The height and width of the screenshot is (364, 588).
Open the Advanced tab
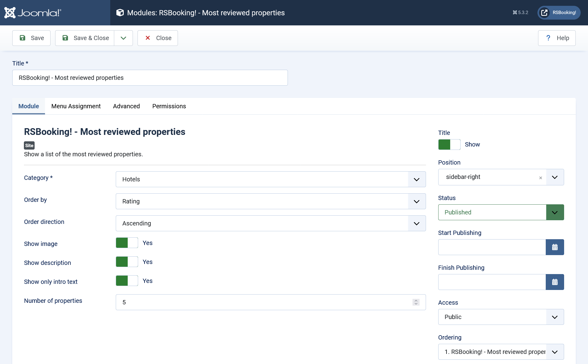point(126,106)
